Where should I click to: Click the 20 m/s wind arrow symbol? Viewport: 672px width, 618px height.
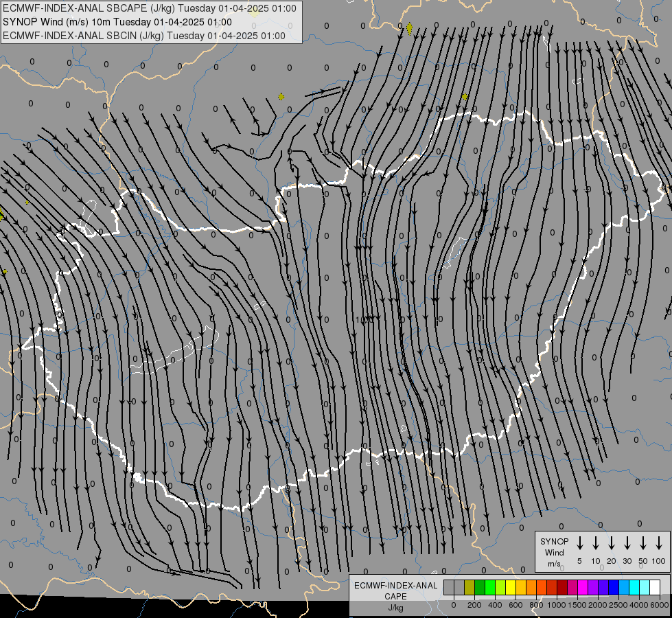point(612,543)
